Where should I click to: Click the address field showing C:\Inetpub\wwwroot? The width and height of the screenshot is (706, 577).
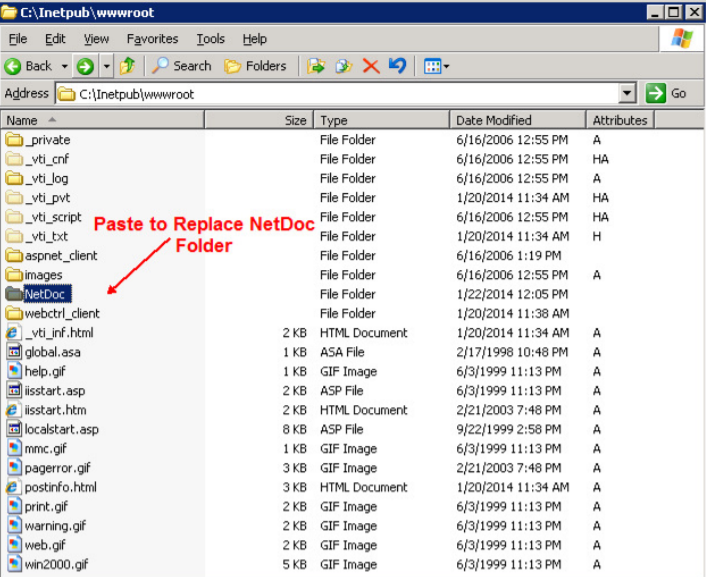point(338,94)
